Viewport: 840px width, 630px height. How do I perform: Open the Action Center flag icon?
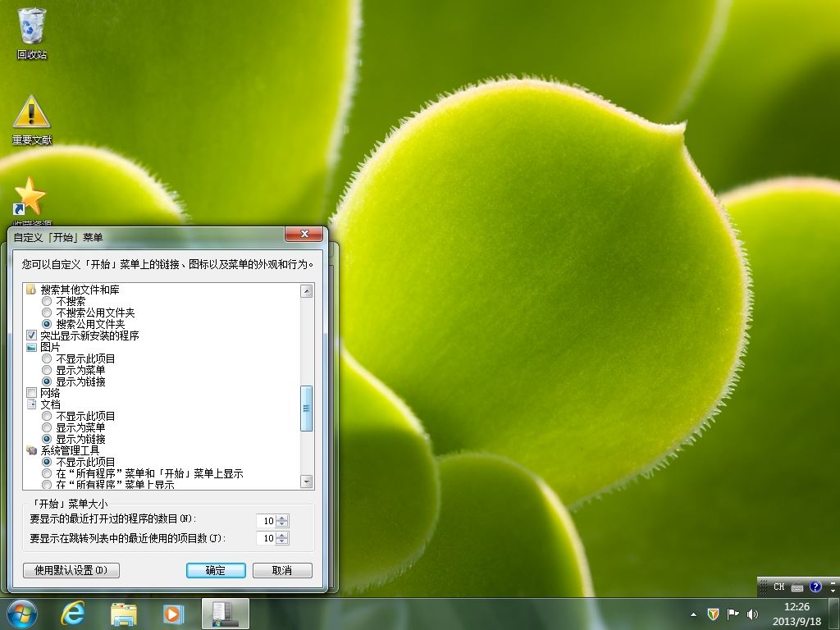(733, 614)
